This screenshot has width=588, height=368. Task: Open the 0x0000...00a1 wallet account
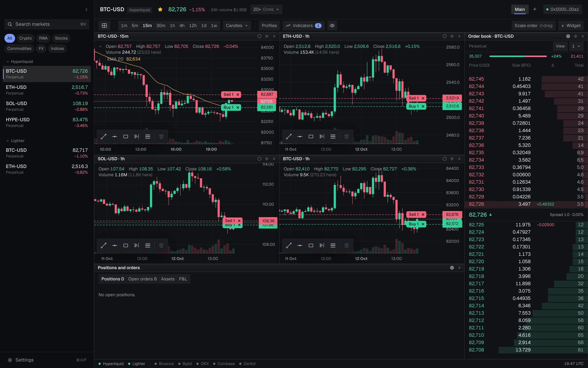562,9
